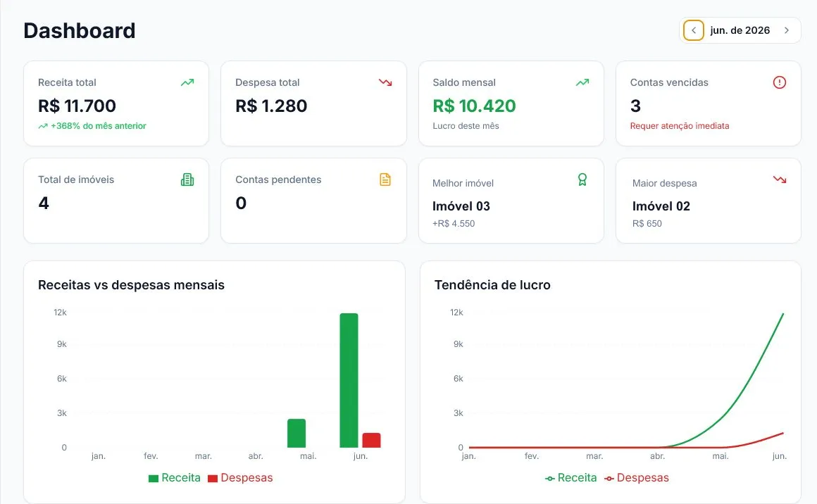Click 'Requer atenção imediata' warning text

tap(680, 126)
